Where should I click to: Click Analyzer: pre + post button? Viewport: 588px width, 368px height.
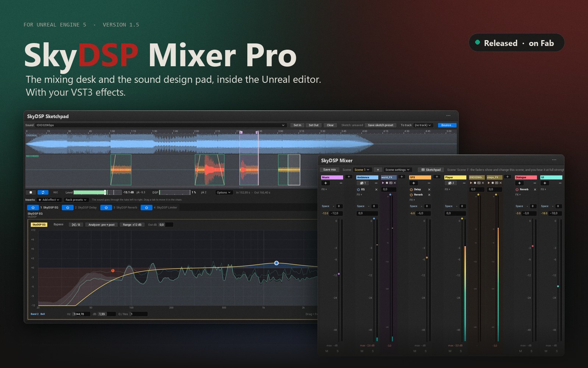click(x=101, y=224)
